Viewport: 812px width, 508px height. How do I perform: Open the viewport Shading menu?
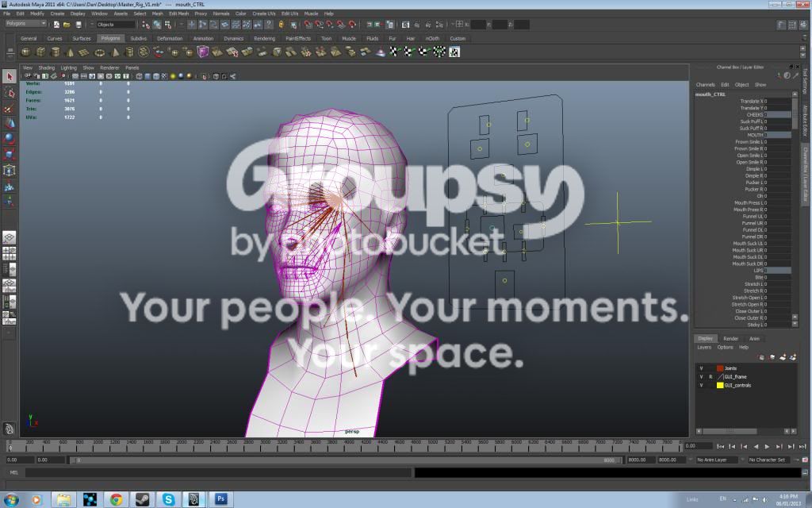point(46,68)
